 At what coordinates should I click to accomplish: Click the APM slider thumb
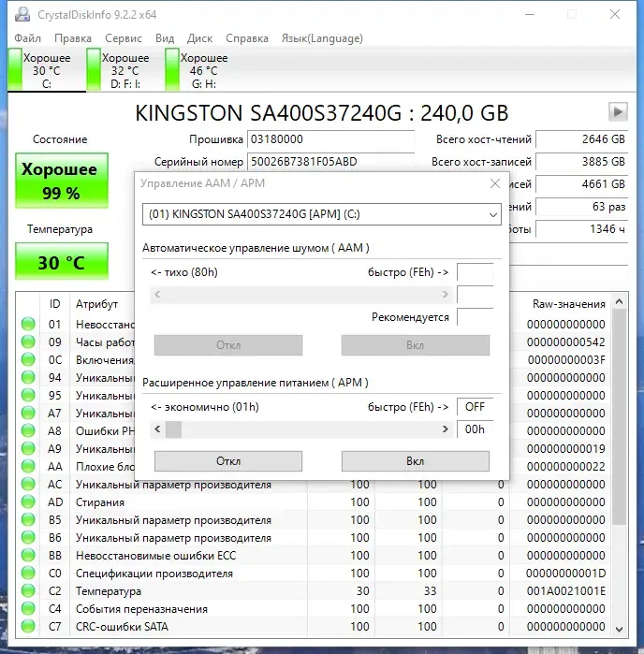[173, 429]
